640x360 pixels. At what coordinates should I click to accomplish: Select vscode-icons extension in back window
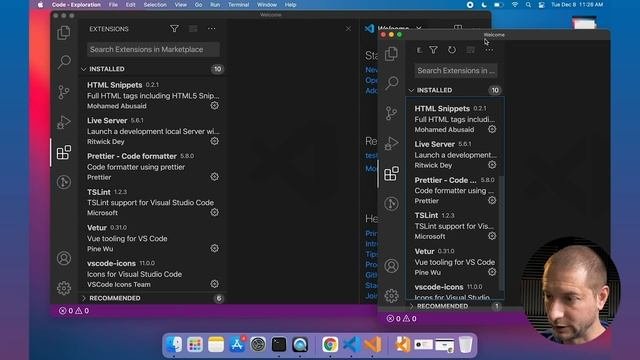152,273
